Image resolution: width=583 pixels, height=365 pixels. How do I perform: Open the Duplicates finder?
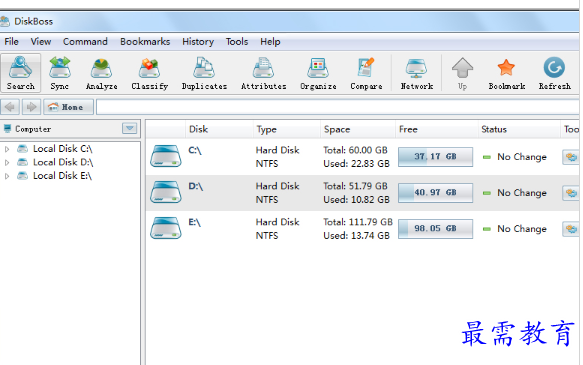coord(204,73)
